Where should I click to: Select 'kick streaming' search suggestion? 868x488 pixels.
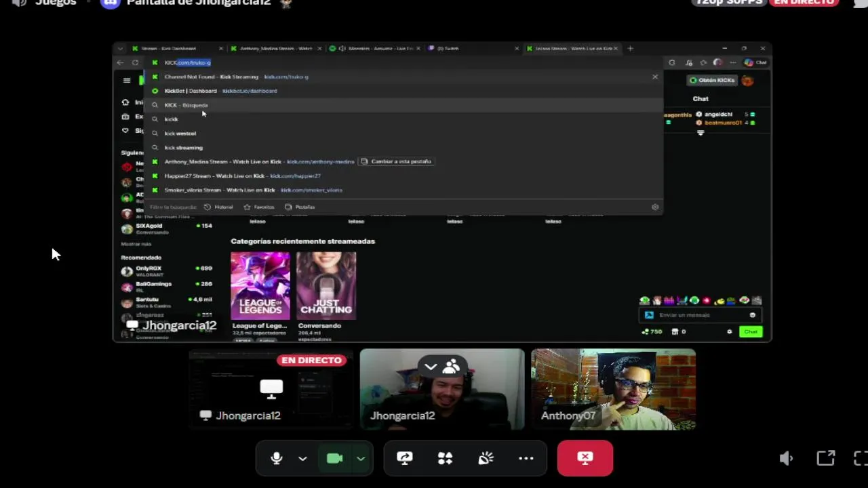click(x=403, y=148)
